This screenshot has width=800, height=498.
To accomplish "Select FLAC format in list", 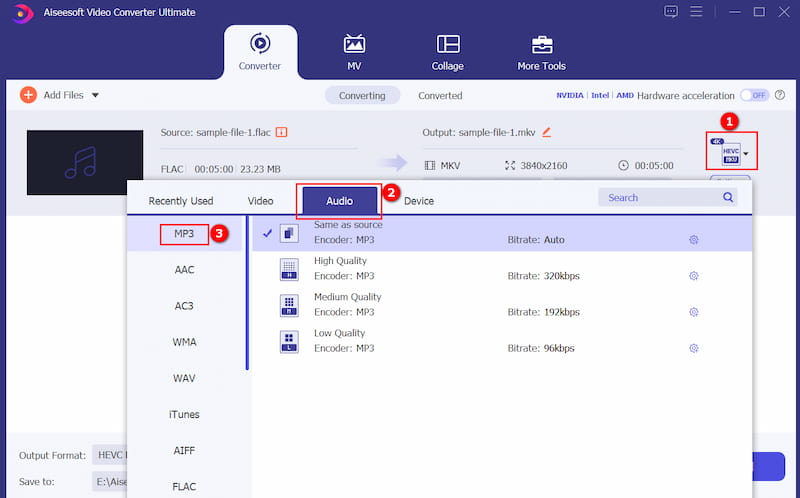I will [x=184, y=487].
